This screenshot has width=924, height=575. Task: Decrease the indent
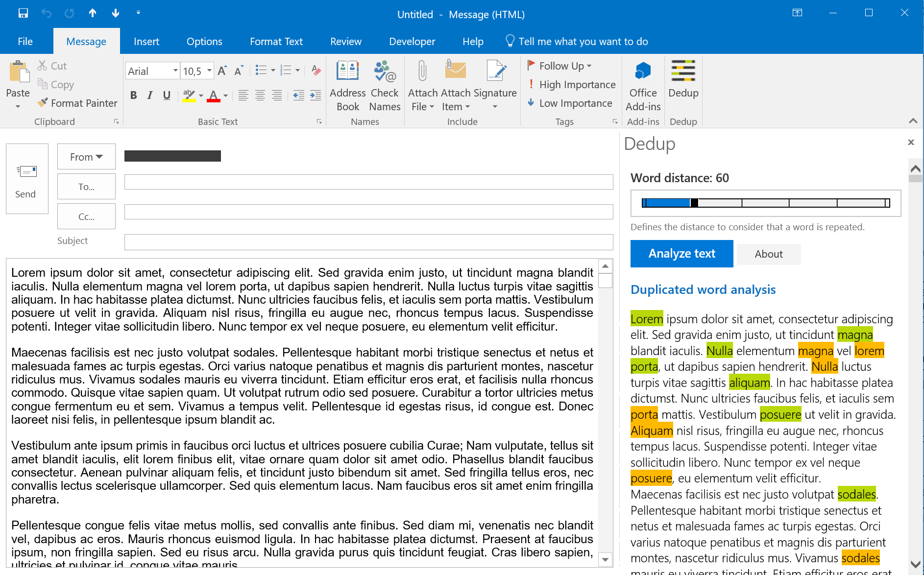(298, 96)
